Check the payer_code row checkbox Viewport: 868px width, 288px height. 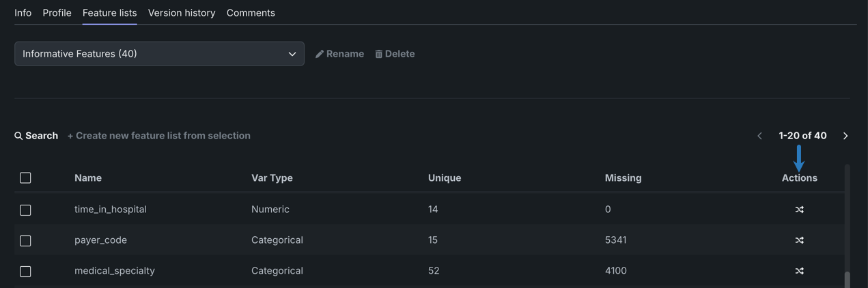25,241
